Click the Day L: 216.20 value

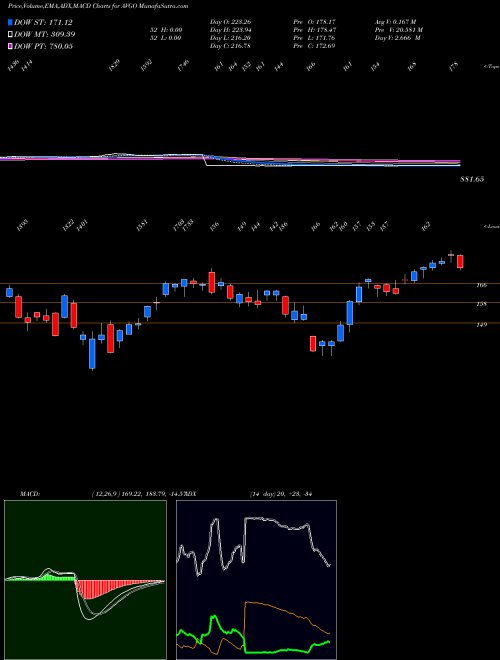[x=230, y=37]
